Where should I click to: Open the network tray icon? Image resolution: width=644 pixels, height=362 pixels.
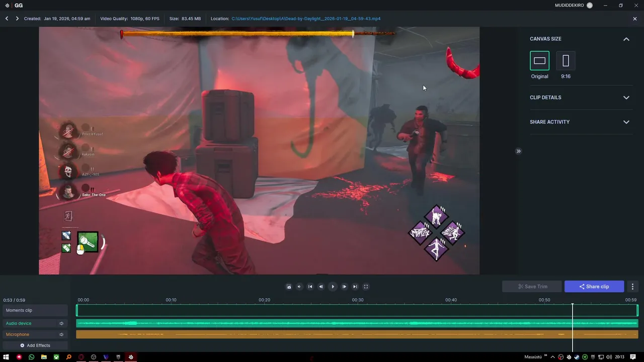(x=601, y=357)
